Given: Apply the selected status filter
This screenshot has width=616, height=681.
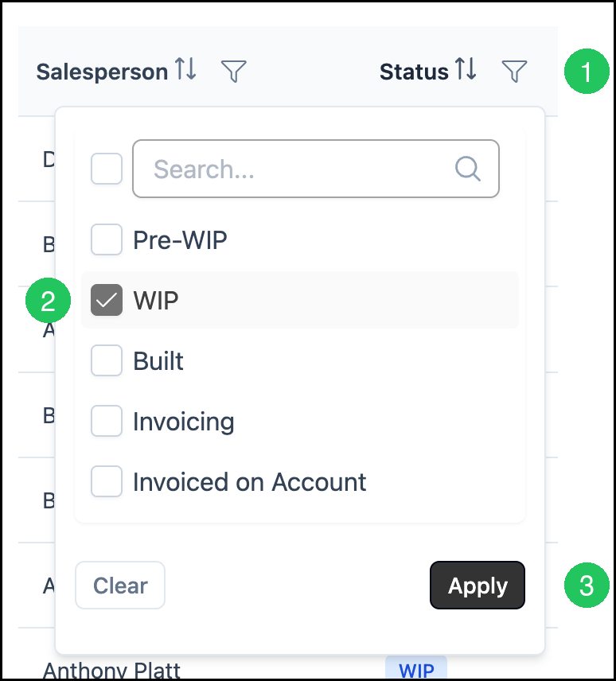Looking at the screenshot, I should (x=478, y=586).
